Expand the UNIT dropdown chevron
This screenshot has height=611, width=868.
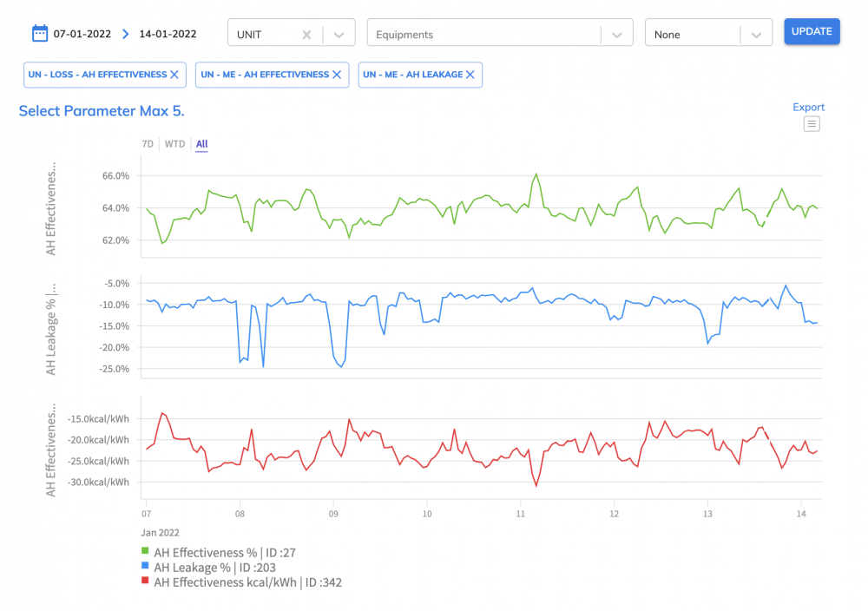click(339, 35)
